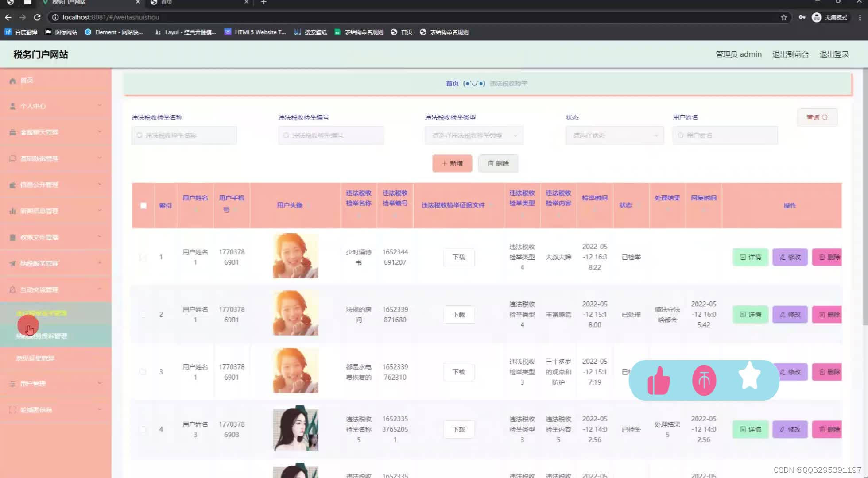Expand the 信息公开管理 menu arrow
The image size is (868, 478).
pyautogui.click(x=100, y=184)
